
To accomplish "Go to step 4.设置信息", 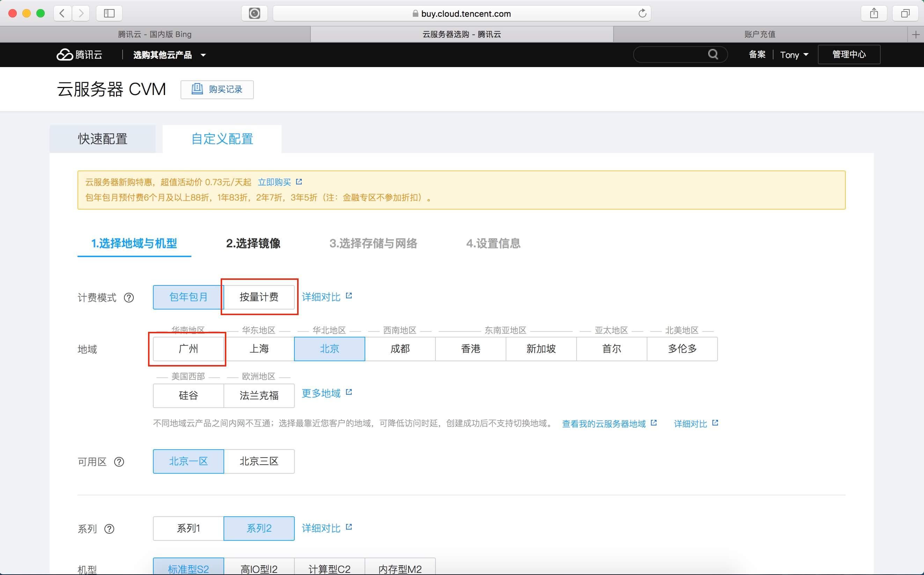I will [493, 243].
